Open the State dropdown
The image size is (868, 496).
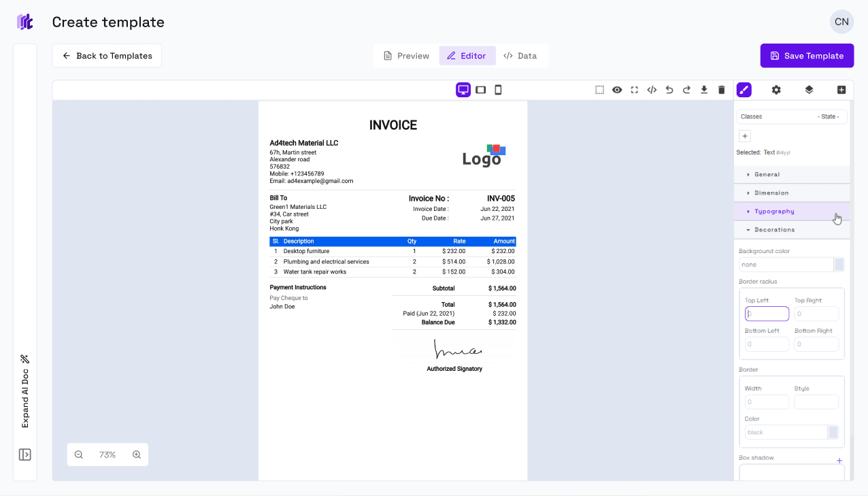pos(829,116)
